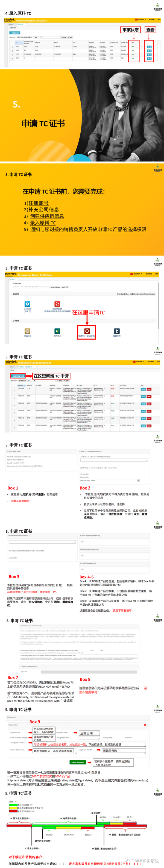Screen dimensions: 164x868
Task: Select the Home tab on dashboard page
Action: [x=13, y=279]
